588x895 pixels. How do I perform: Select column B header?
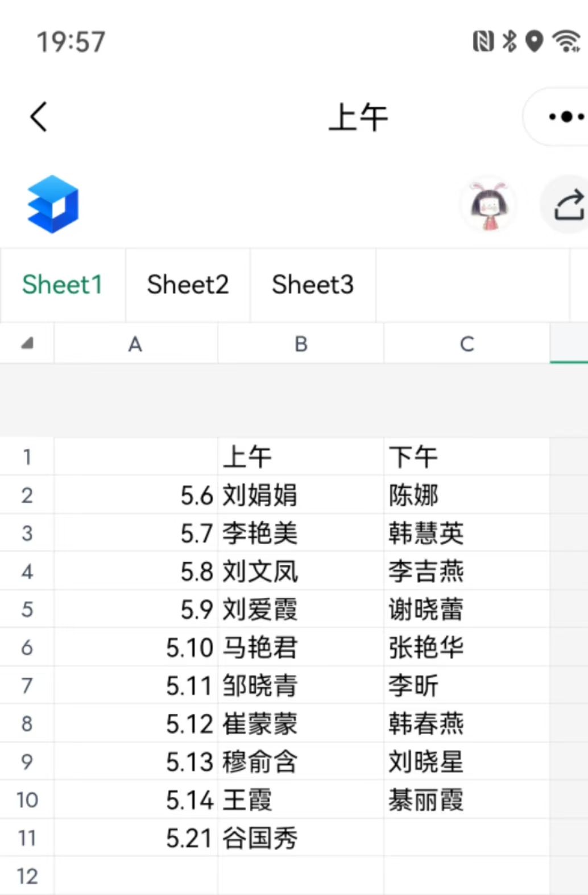pyautogui.click(x=301, y=343)
